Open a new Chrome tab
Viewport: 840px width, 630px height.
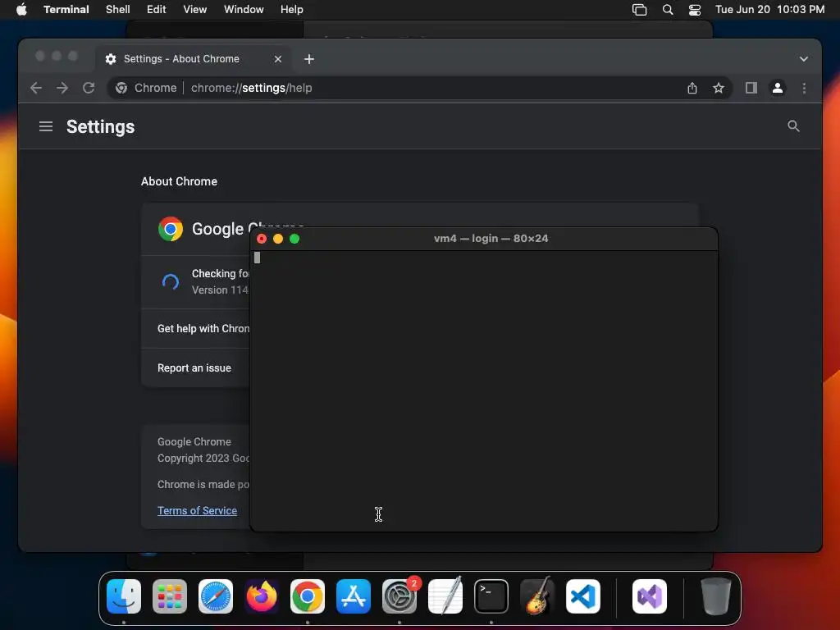[309, 59]
